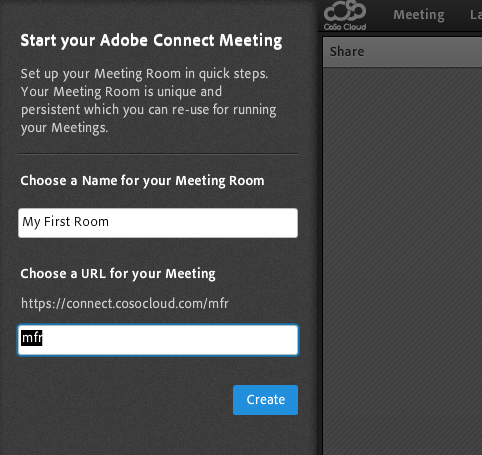The image size is (482, 455).
Task: Open the Meeting menu
Action: pyautogui.click(x=419, y=15)
